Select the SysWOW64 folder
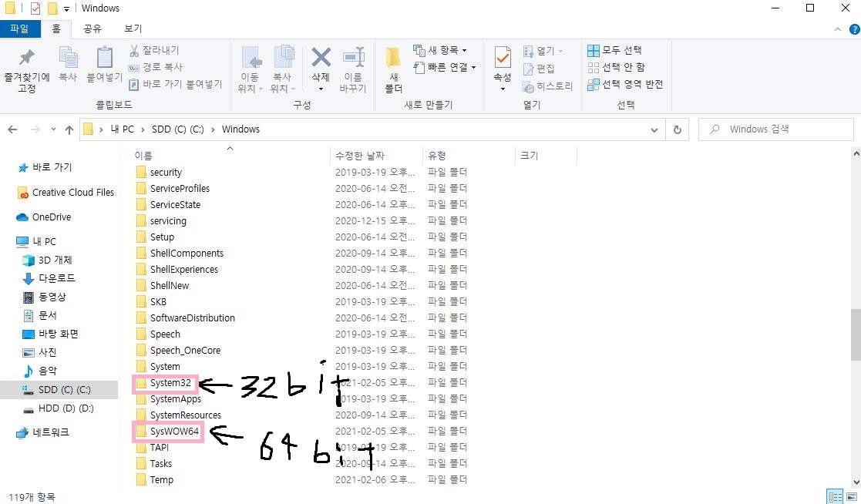861x504 pixels. 175,432
